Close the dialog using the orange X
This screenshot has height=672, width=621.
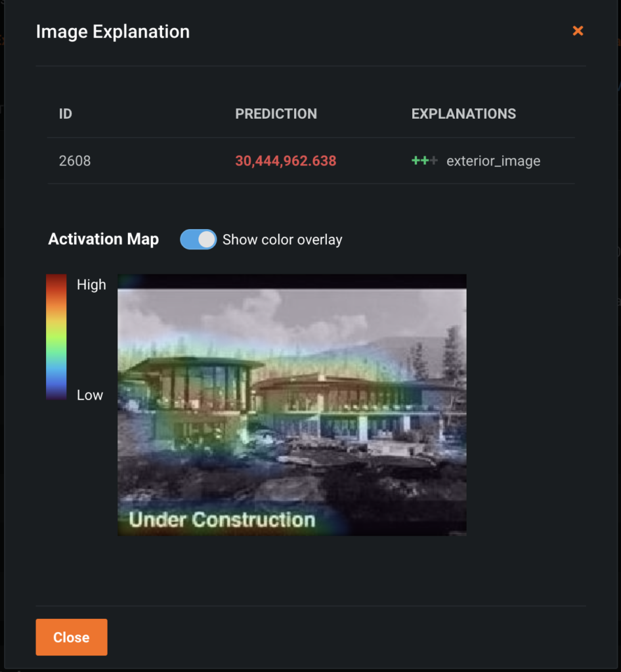[578, 31]
